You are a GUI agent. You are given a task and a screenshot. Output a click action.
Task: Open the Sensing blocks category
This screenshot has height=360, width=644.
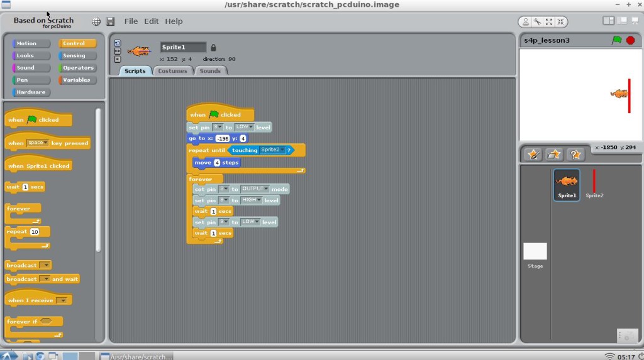[x=77, y=55]
